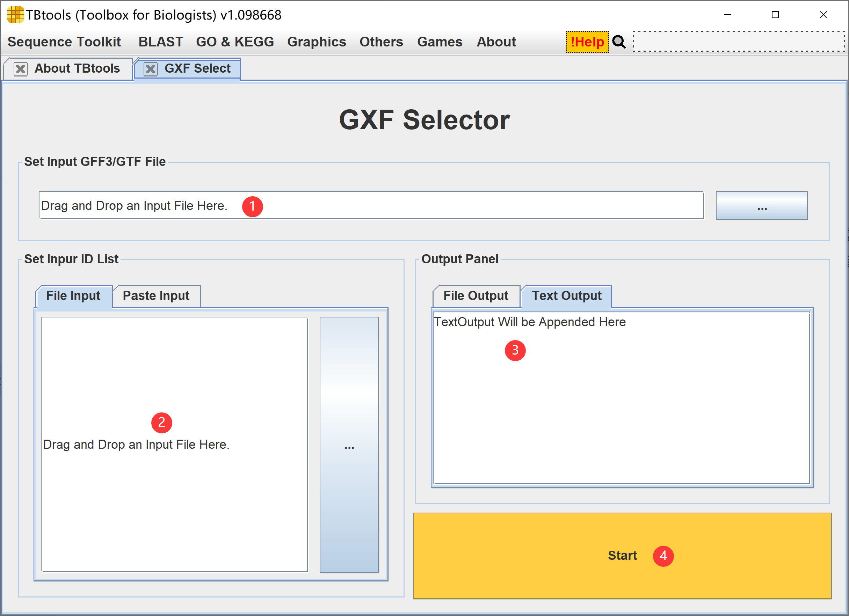The height and width of the screenshot is (616, 849).
Task: Open the About menu
Action: [x=496, y=42]
